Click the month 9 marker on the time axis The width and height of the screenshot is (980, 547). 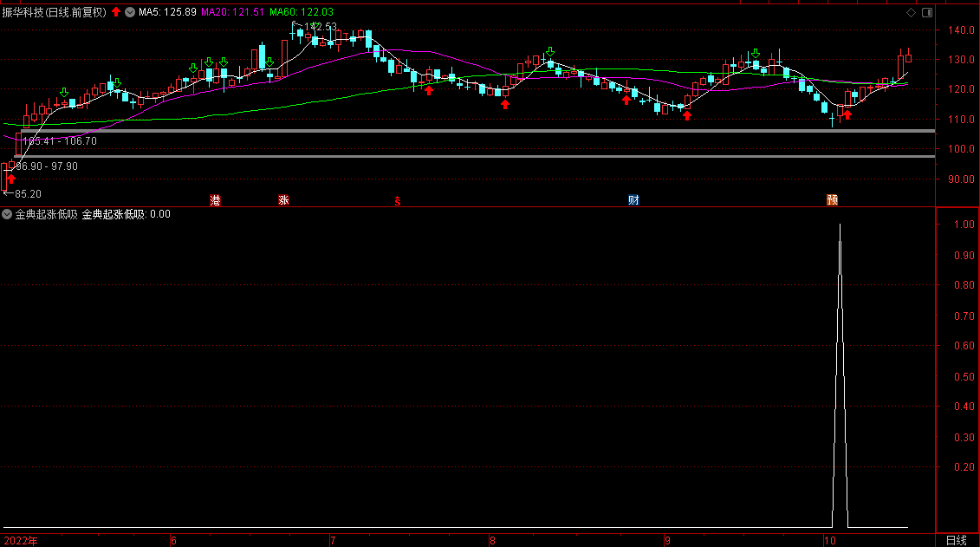click(x=667, y=541)
